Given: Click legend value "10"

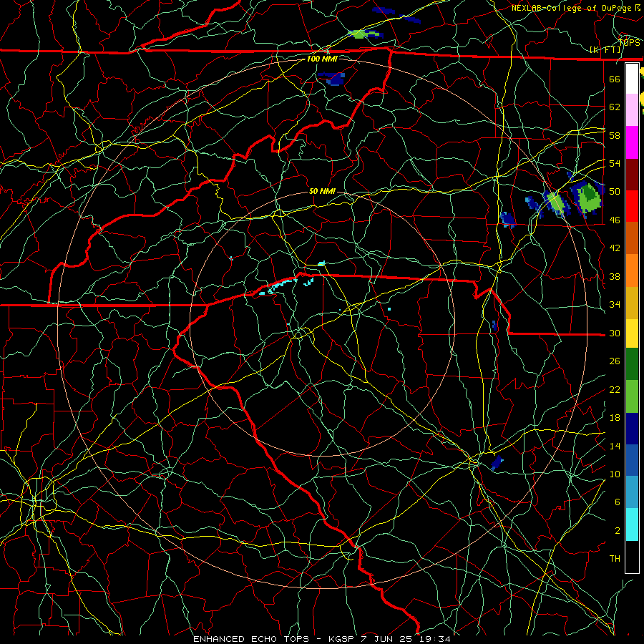Looking at the screenshot, I should tap(615, 474).
